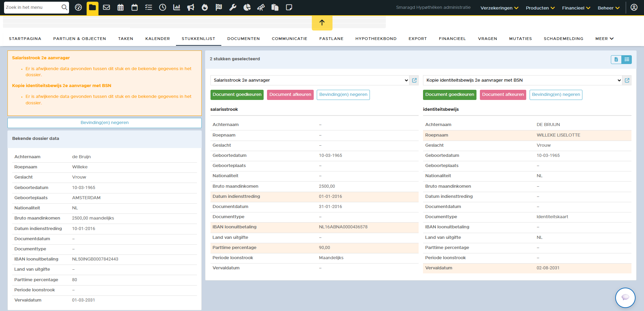Image resolution: width=644 pixels, height=311 pixels.
Task: Open Salarisstrook document in new window
Action: pos(414,80)
